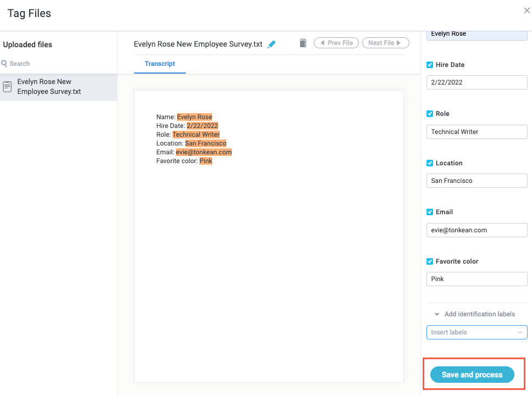Go to Prev File

click(336, 43)
